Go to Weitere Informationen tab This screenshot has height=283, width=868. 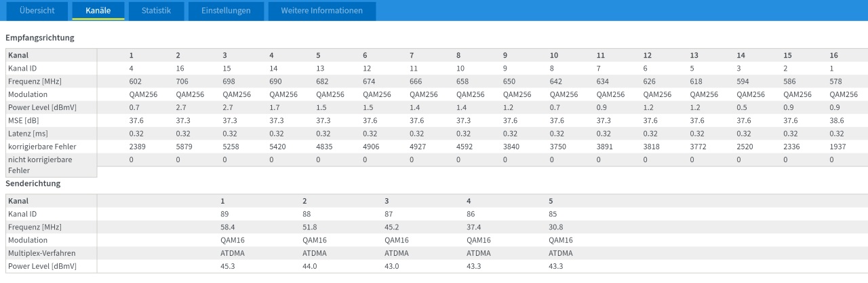322,11
